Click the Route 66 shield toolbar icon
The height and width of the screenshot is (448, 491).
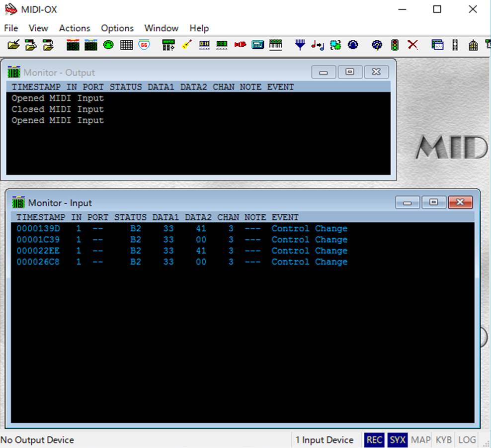144,45
